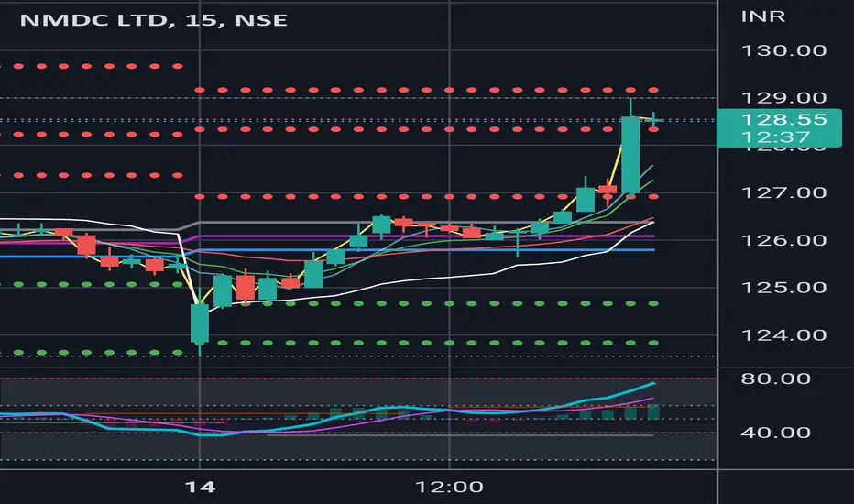
Task: Select the INR currency label
Action: coord(762,16)
